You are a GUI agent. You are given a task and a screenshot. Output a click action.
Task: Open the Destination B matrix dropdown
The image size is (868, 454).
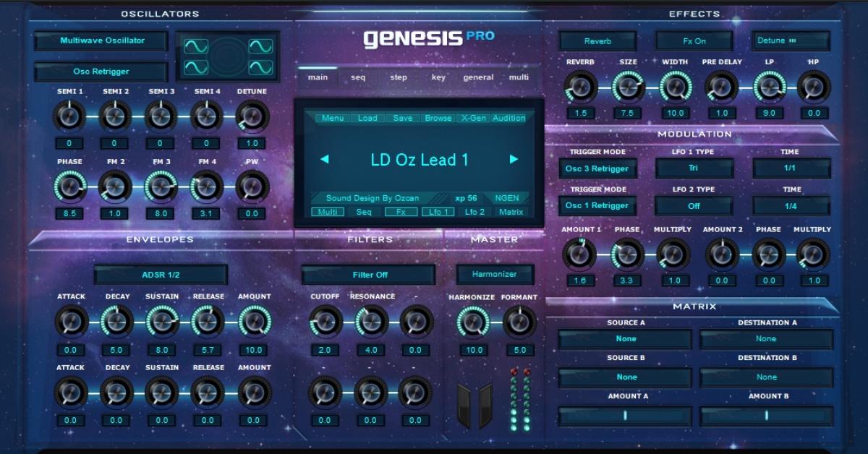pyautogui.click(x=767, y=377)
